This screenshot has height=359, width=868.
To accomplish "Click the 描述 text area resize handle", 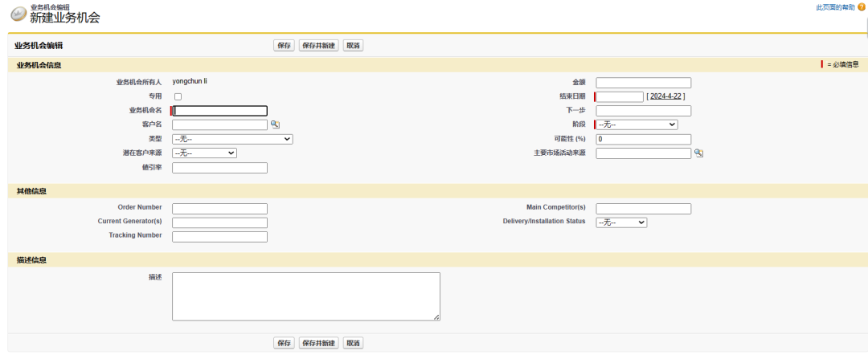I will (436, 317).
